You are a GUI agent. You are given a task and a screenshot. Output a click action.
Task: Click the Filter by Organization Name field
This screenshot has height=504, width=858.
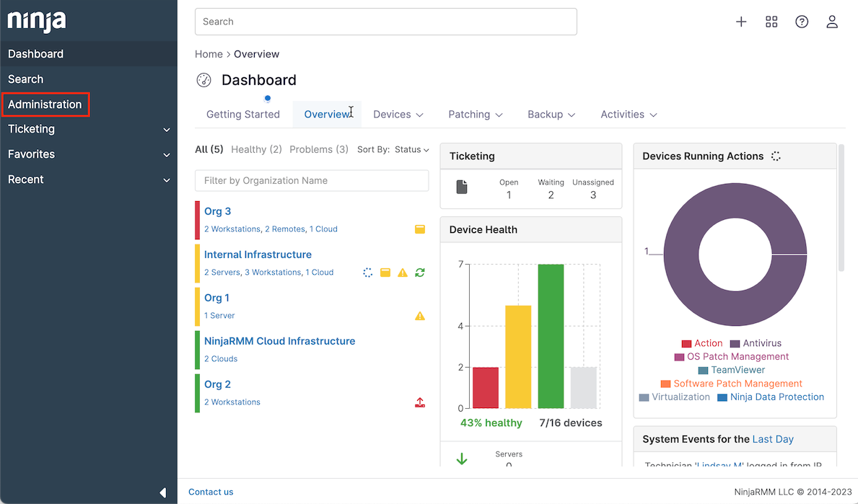312,181
